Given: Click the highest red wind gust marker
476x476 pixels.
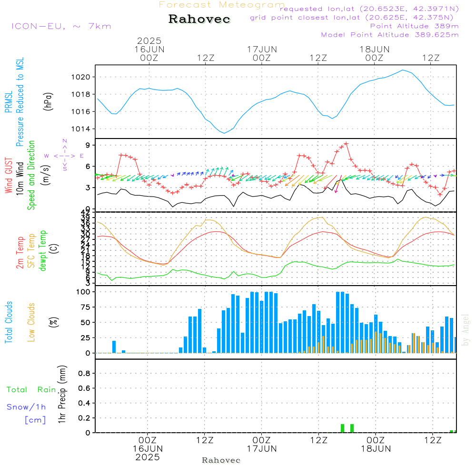Looking at the screenshot, I should 346,144.
